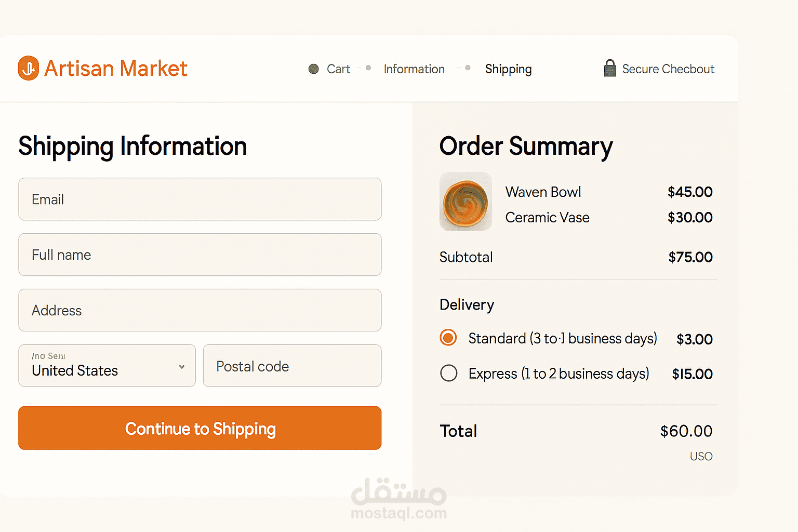Click the Secure Checkout lock icon

(610, 68)
